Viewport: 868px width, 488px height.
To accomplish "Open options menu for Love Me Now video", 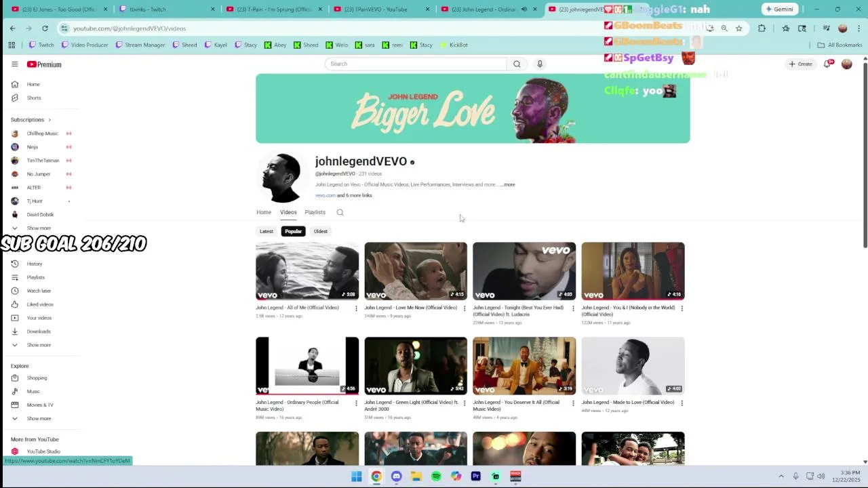I will coord(465,308).
